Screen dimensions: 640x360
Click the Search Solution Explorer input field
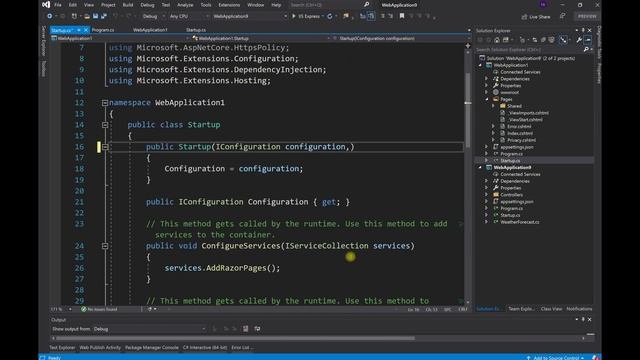click(529, 49)
